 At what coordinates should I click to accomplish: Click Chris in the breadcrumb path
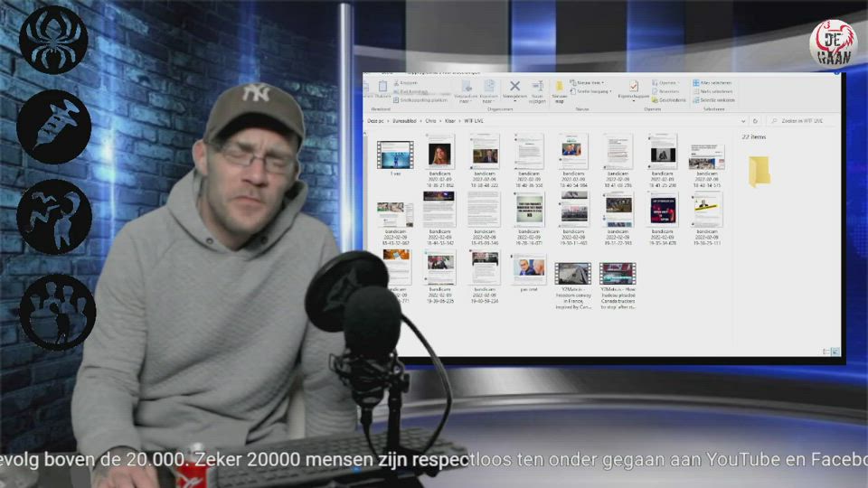430,120
